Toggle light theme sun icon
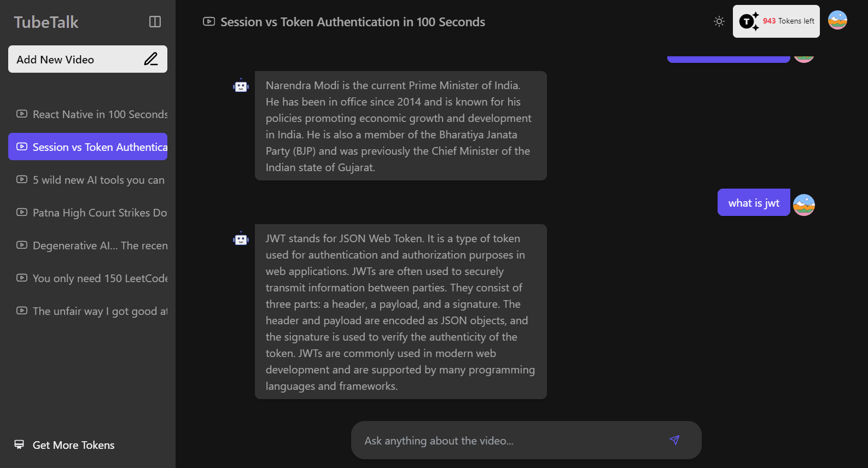Image resolution: width=868 pixels, height=468 pixels. [719, 21]
